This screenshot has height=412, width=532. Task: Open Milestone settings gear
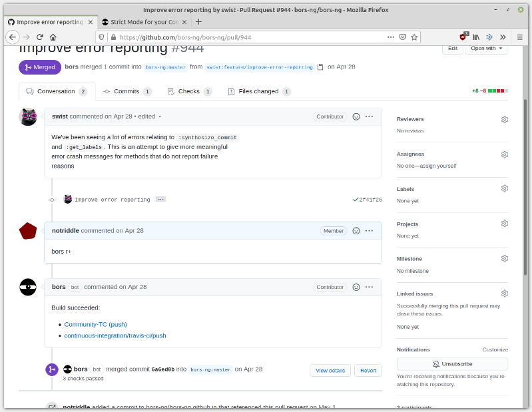(x=505, y=258)
